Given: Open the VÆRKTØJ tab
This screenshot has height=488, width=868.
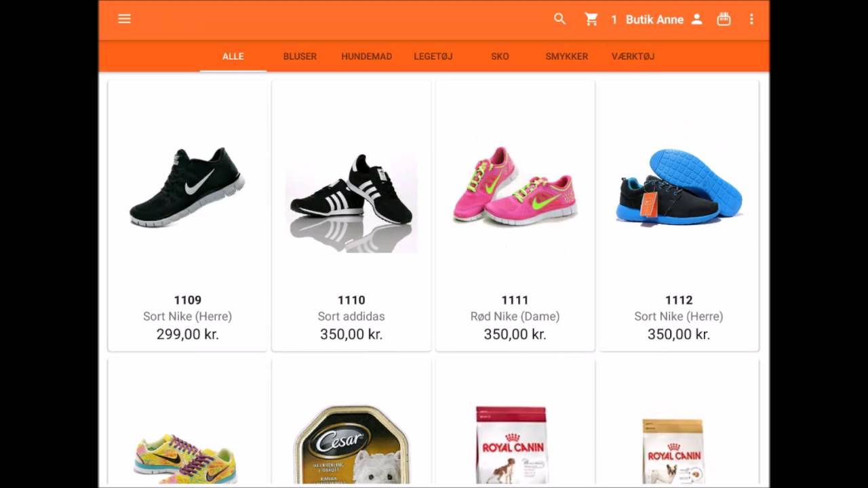Looking at the screenshot, I should [x=633, y=56].
